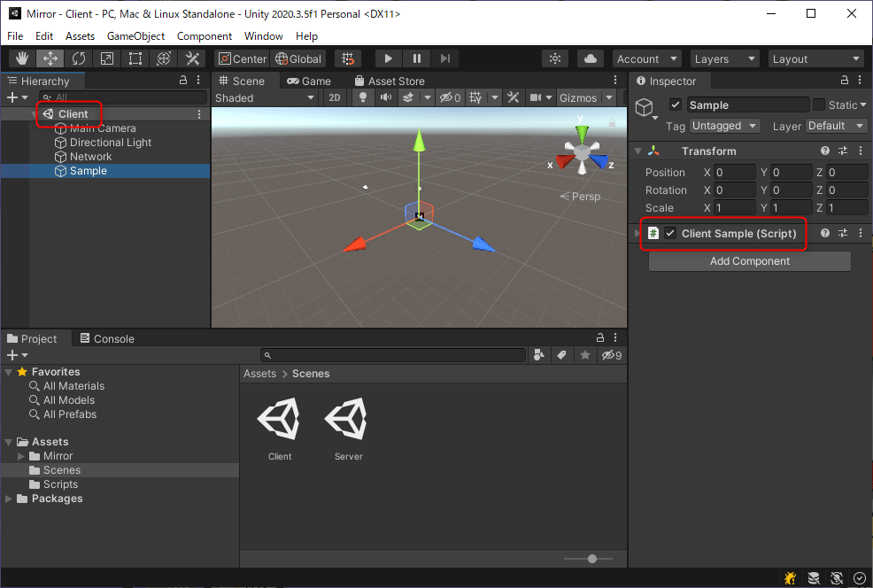Open Tag Untagged dropdown
The image size is (873, 588).
click(725, 126)
